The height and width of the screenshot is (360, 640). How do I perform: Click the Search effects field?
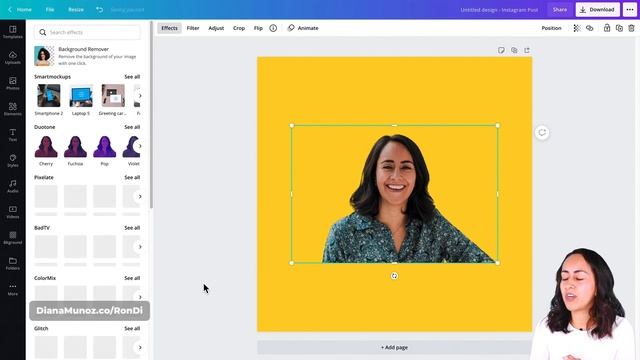pos(87,32)
